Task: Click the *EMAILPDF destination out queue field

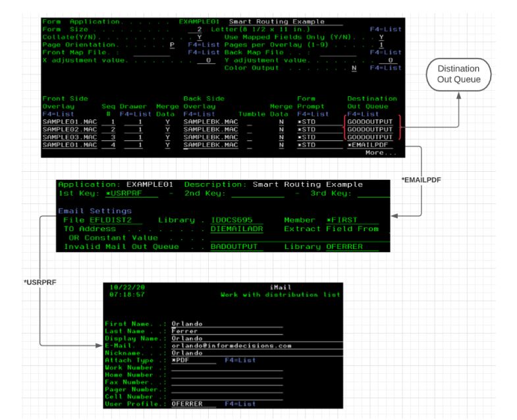Action: (x=370, y=145)
